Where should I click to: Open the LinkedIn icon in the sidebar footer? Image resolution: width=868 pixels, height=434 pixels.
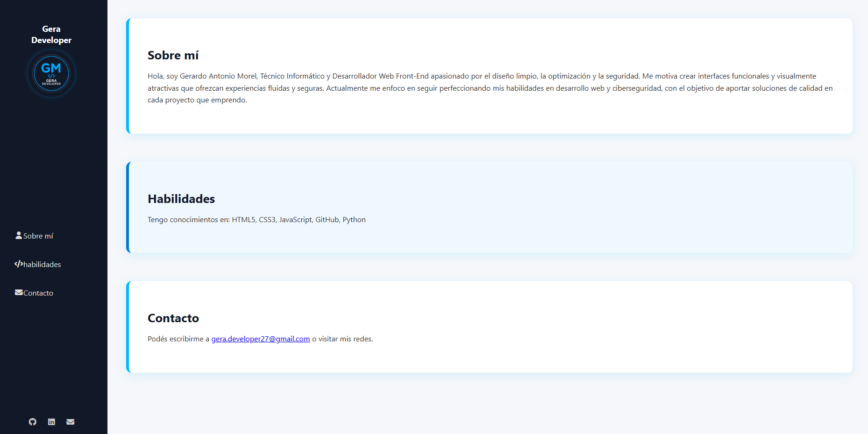pyautogui.click(x=51, y=422)
